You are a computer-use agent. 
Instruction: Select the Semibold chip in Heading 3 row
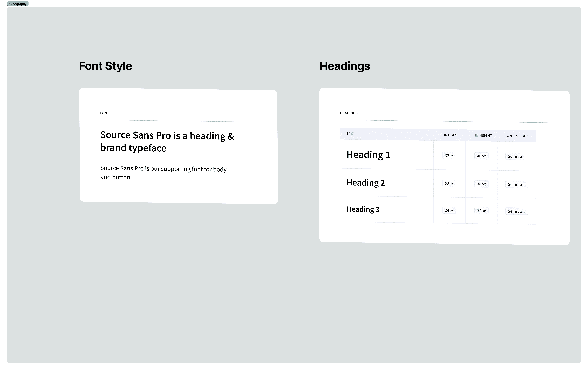pyautogui.click(x=517, y=211)
